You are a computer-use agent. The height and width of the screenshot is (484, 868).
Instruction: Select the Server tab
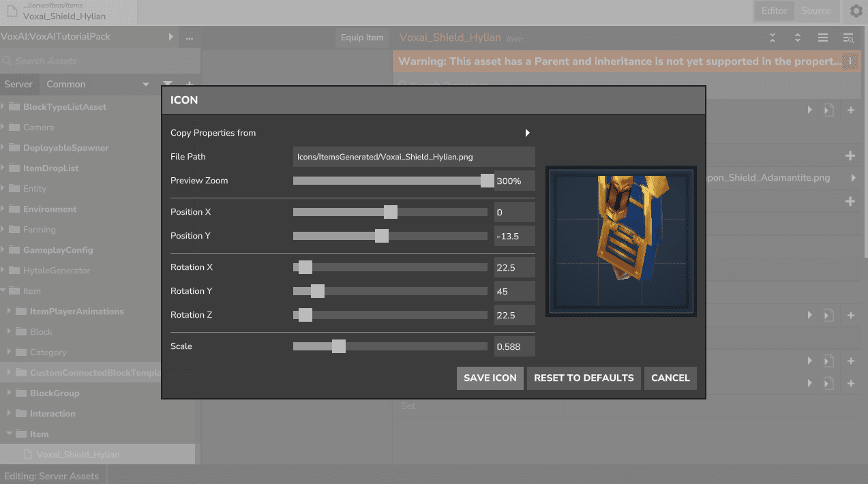point(18,85)
